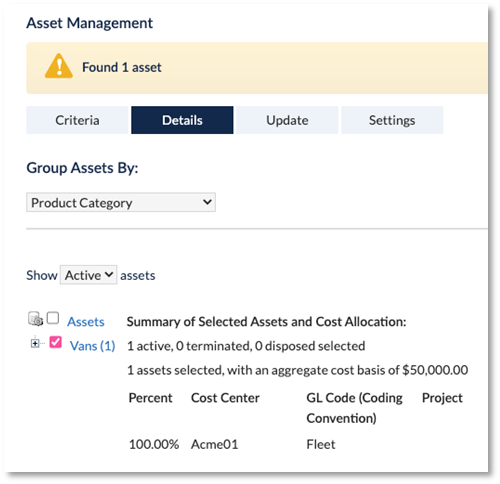The height and width of the screenshot is (484, 500).
Task: Open the Vans (1) link
Action: coord(92,346)
